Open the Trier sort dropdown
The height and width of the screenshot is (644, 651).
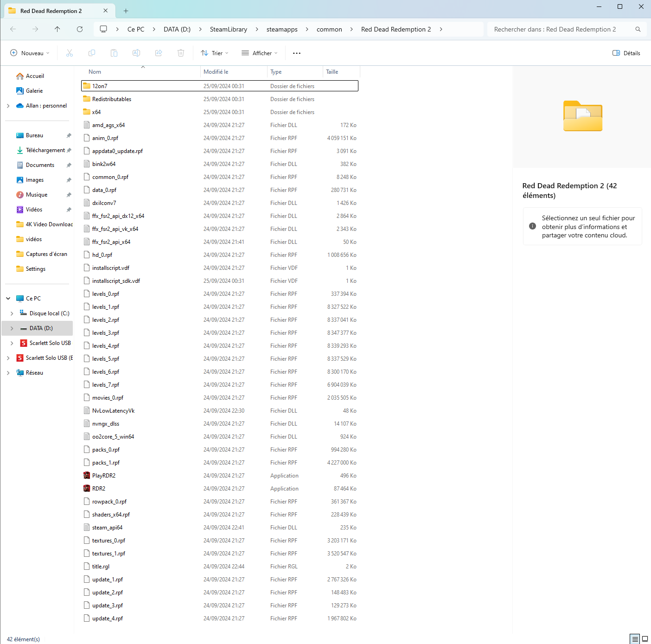(x=215, y=53)
